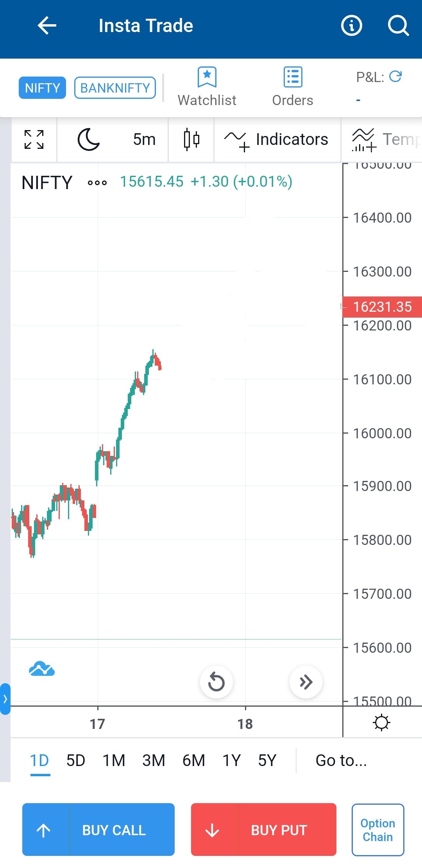The height and width of the screenshot is (868, 422).
Task: Tap the search magnifier icon
Action: coord(398,26)
